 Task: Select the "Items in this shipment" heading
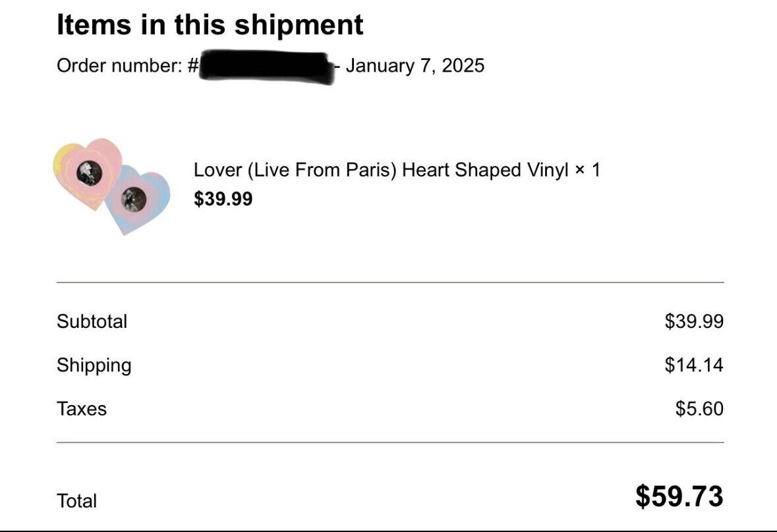coord(210,25)
